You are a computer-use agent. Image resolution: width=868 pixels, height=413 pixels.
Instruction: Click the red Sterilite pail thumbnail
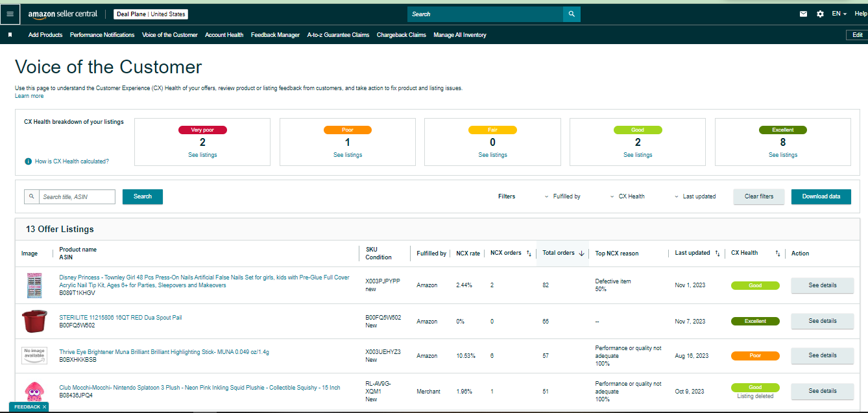click(x=34, y=321)
